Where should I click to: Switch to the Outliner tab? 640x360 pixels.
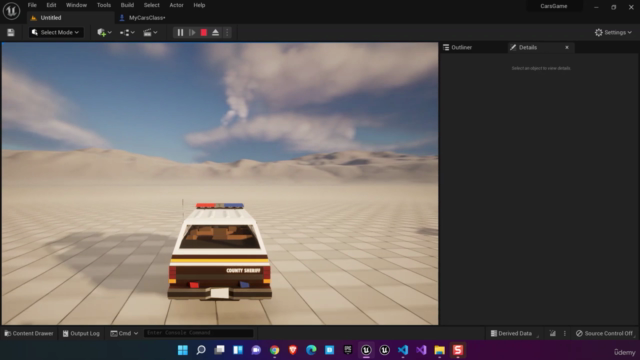pyautogui.click(x=462, y=47)
